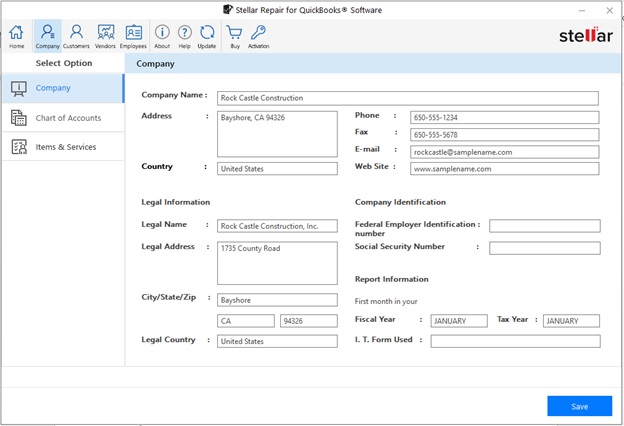This screenshot has width=624, height=426.
Task: Click the city field showing Bayshore
Action: pyautogui.click(x=277, y=300)
